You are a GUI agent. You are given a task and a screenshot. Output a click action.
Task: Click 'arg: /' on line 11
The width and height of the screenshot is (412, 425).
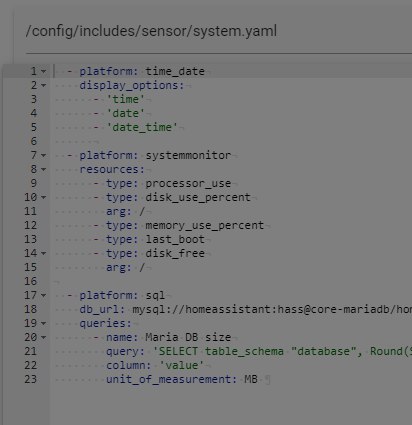[125, 211]
